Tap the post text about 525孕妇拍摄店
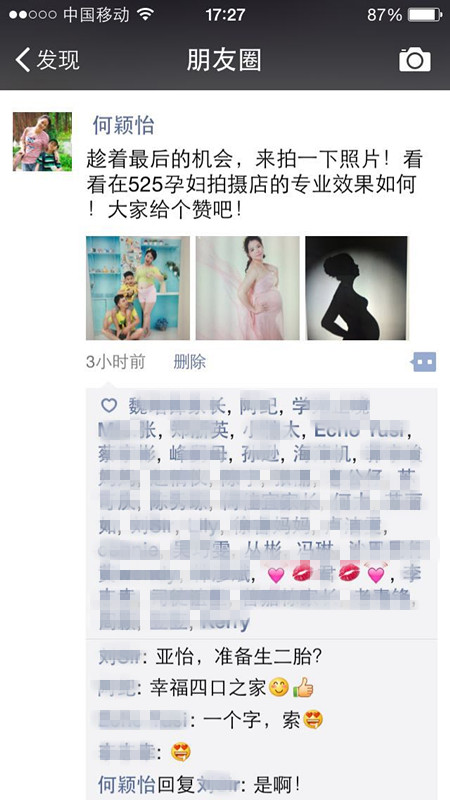The image size is (450, 800). (x=255, y=184)
